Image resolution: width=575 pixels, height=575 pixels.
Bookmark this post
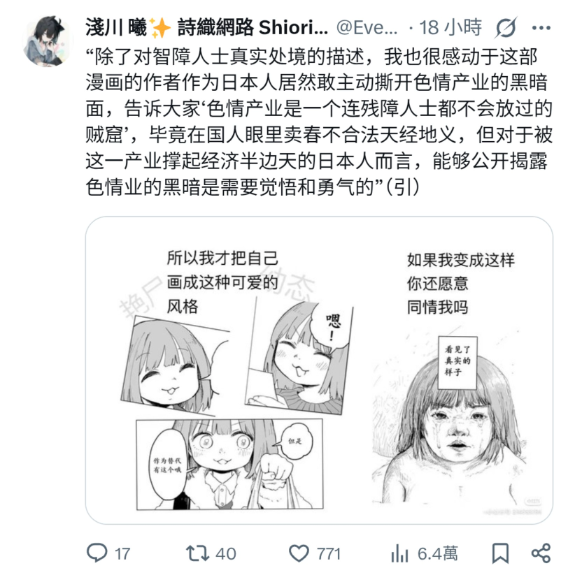pyautogui.click(x=500, y=553)
